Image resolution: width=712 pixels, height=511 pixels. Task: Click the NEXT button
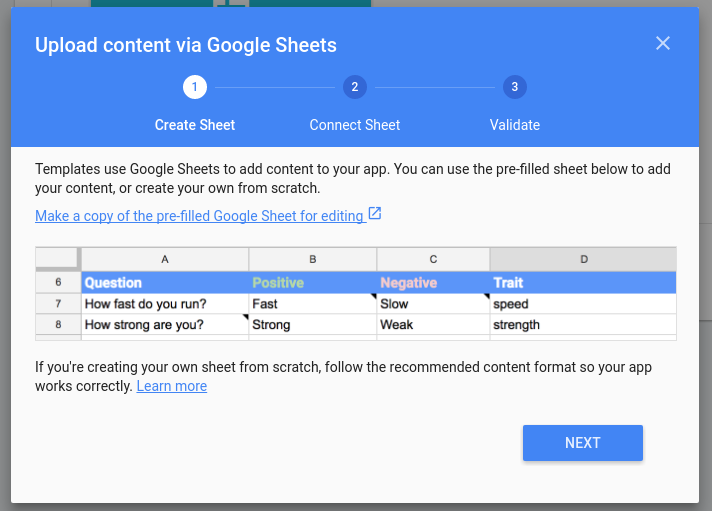click(583, 443)
